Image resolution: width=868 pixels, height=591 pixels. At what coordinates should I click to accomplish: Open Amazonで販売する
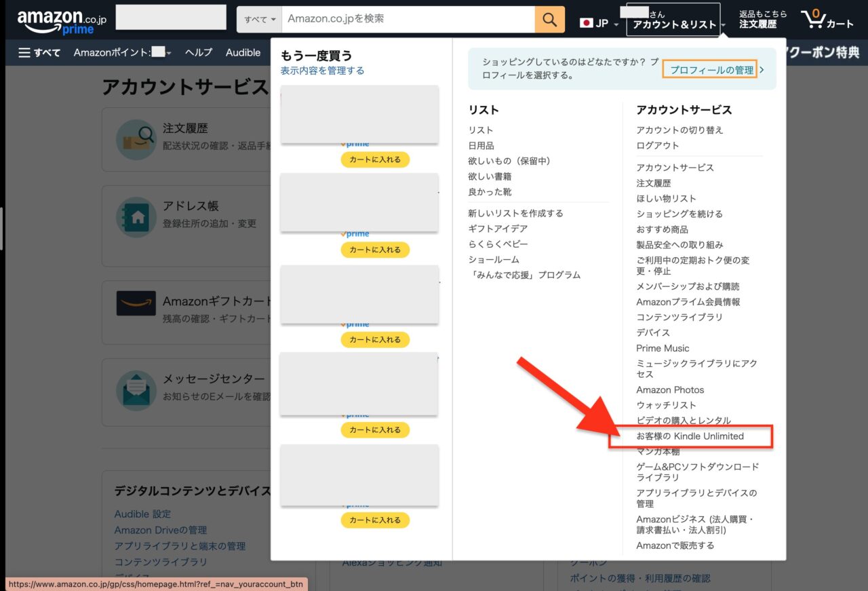(x=675, y=546)
